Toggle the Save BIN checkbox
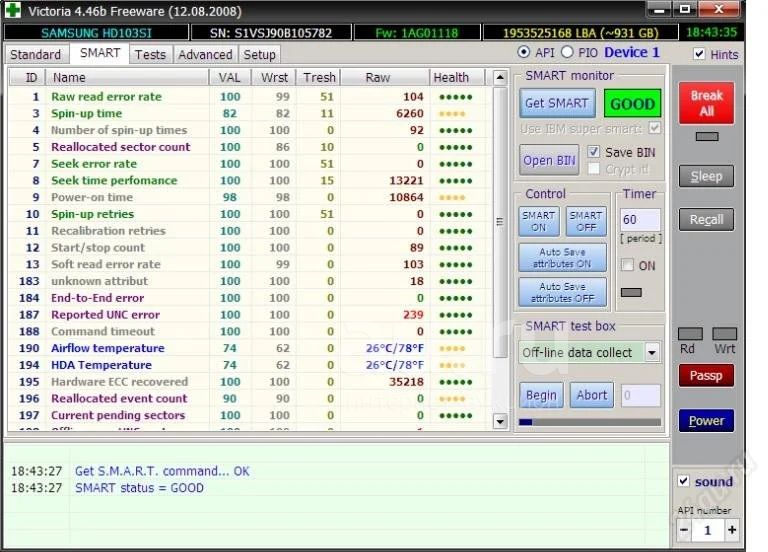 click(x=594, y=152)
